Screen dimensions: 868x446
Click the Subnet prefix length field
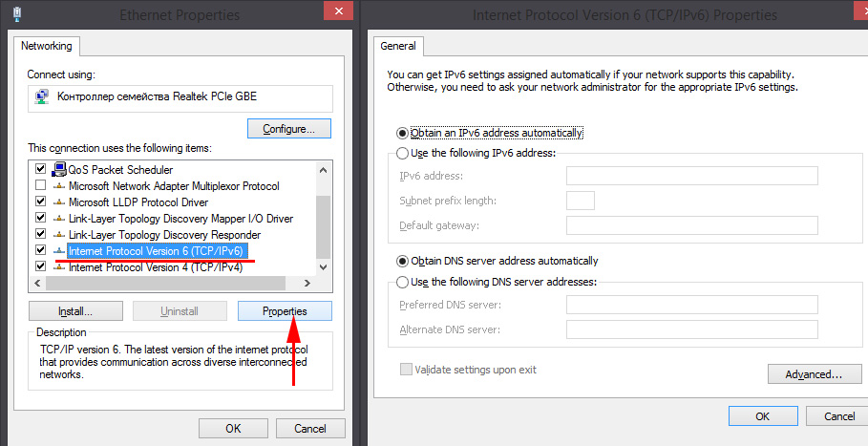tap(581, 201)
